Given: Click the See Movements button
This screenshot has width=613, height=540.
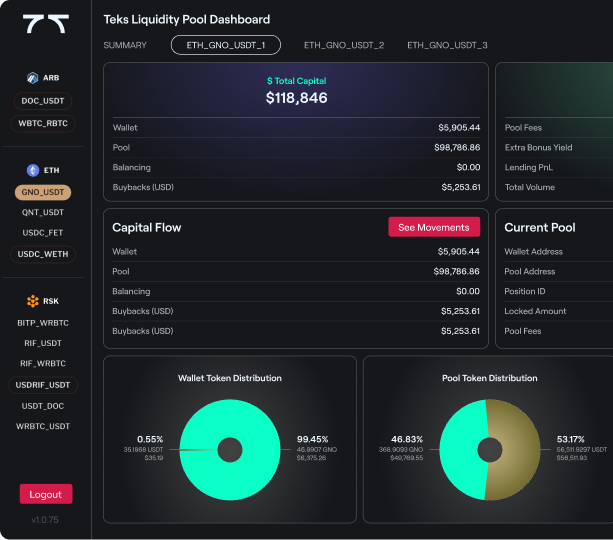Looking at the screenshot, I should (x=433, y=227).
